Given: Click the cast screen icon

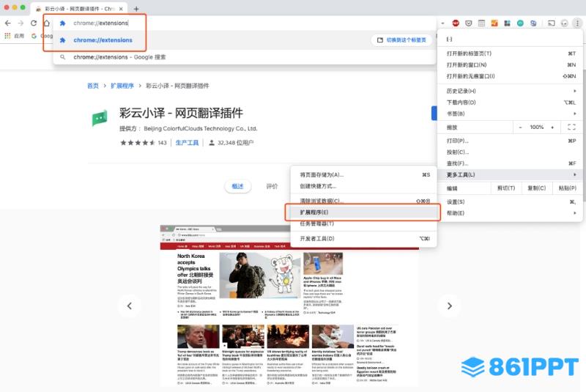Looking at the screenshot, I should 552,23.
